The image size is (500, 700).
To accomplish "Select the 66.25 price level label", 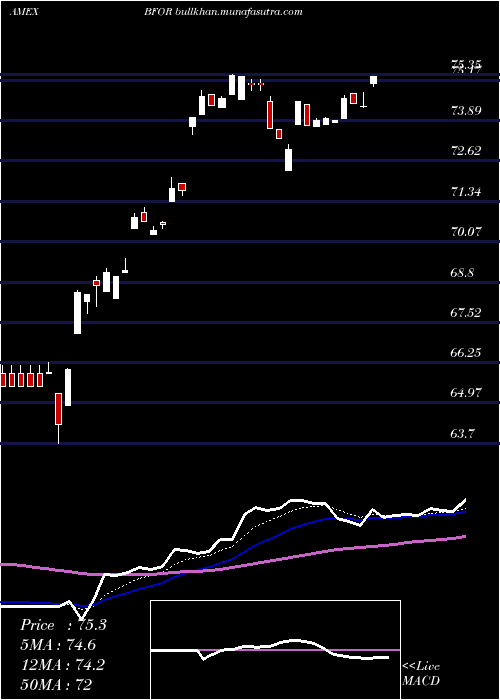I will point(467,353).
